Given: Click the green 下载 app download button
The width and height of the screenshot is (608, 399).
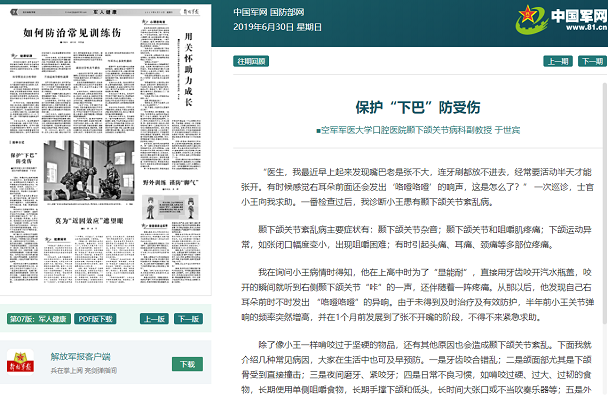Looking at the screenshot, I should (187, 364).
